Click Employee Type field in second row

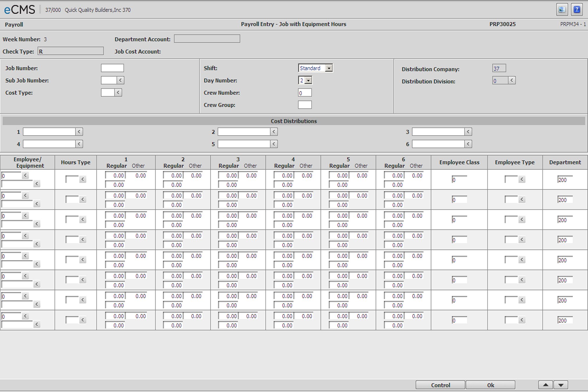click(511, 199)
